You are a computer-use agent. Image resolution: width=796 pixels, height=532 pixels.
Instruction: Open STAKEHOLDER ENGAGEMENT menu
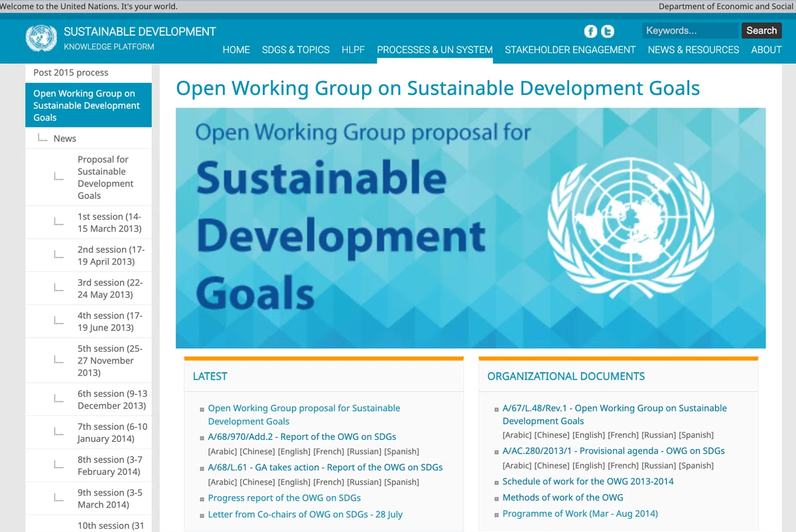click(570, 50)
